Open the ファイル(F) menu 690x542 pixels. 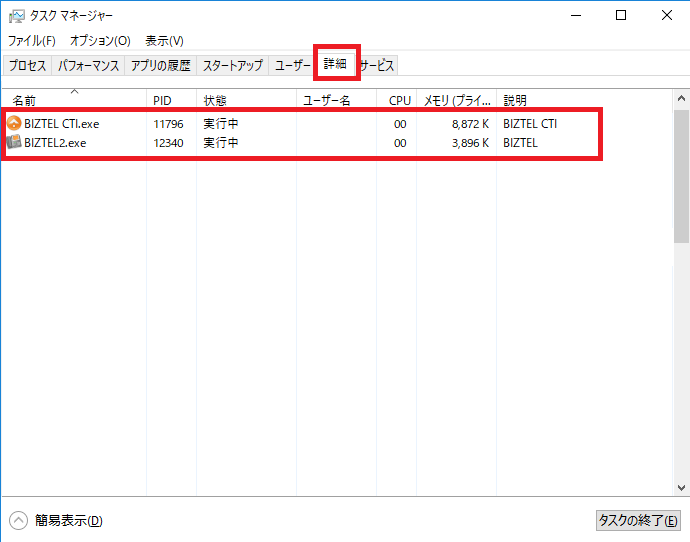32,41
